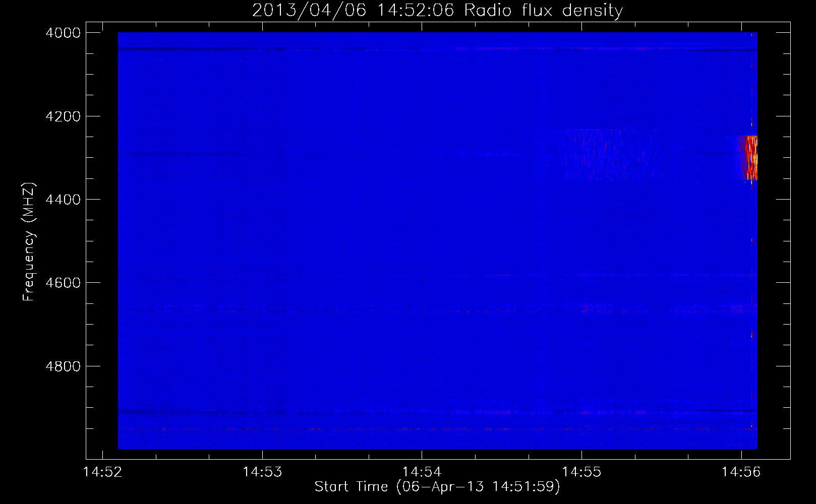816x504 pixels.
Task: Click the 'Frequency (MHZ)' y-axis label
Action: (x=29, y=242)
